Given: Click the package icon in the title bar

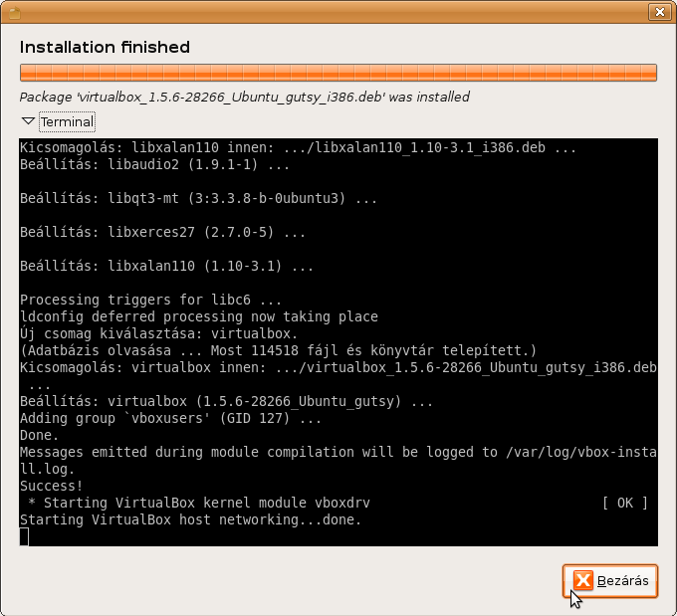Looking at the screenshot, I should [x=15, y=13].
